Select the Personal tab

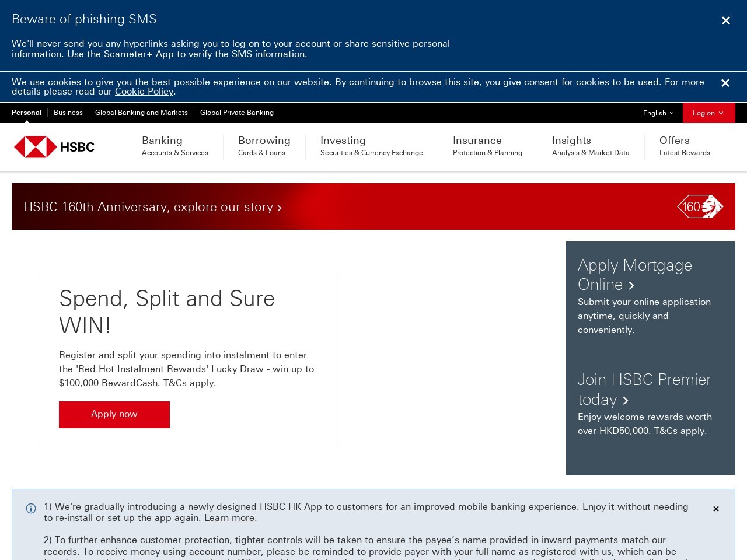(27, 113)
